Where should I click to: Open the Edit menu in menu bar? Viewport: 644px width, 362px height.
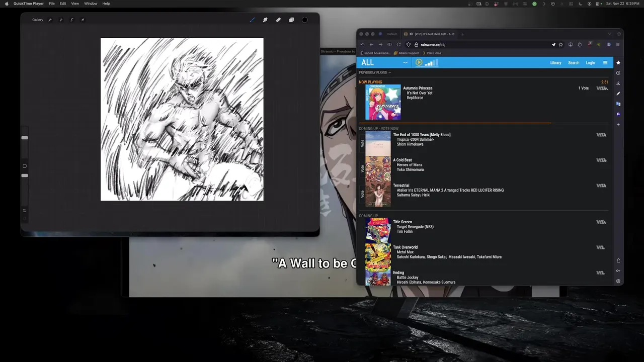(x=63, y=4)
